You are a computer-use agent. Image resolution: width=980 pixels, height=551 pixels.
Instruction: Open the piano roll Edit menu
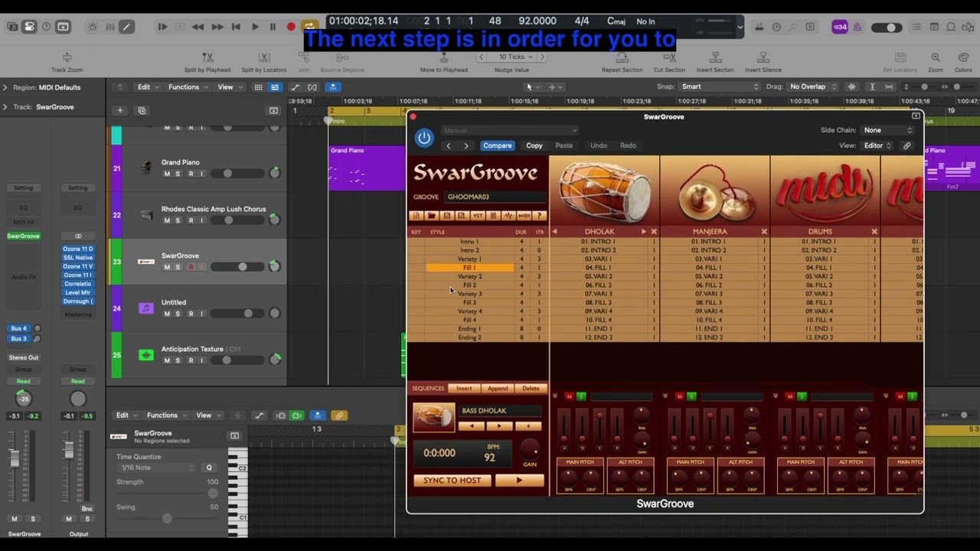(x=126, y=416)
